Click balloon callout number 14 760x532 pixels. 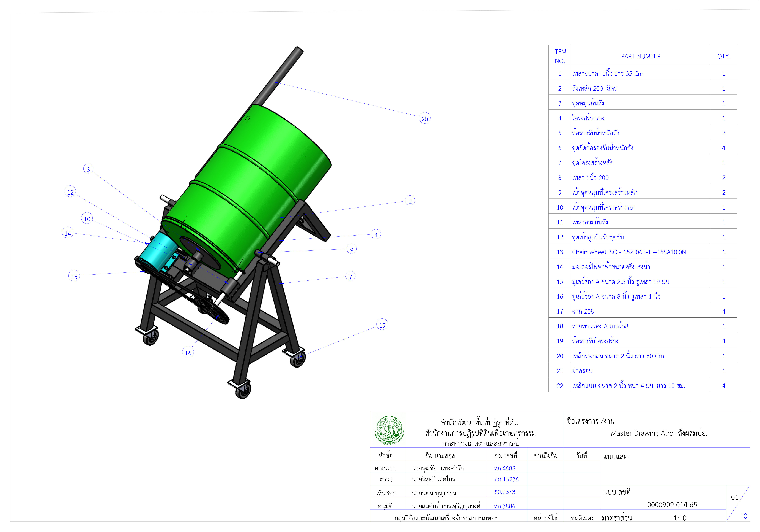pos(68,233)
